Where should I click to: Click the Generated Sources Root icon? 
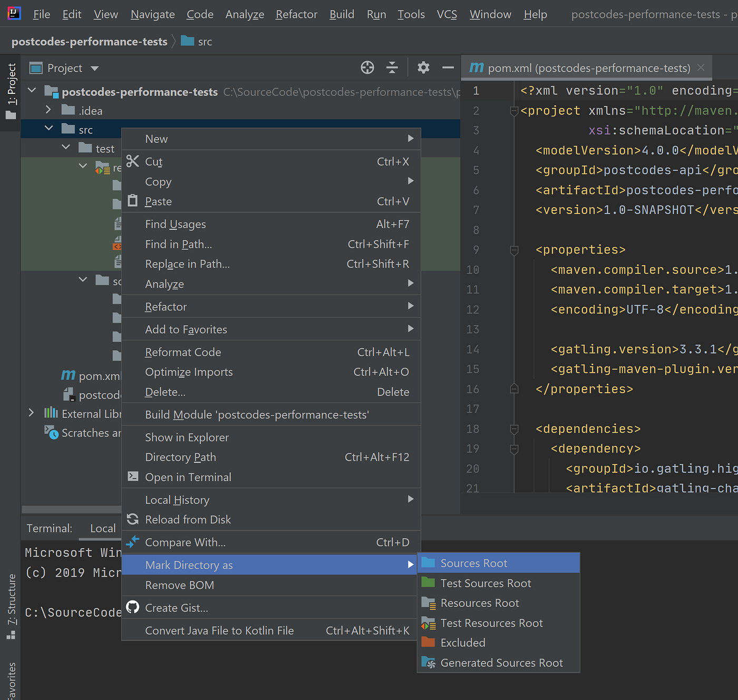point(428,663)
